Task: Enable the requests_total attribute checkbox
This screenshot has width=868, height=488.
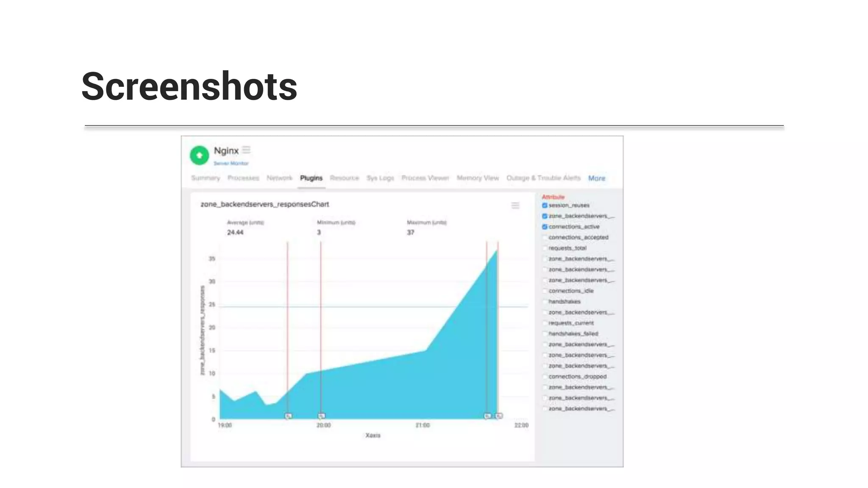Action: pos(545,248)
